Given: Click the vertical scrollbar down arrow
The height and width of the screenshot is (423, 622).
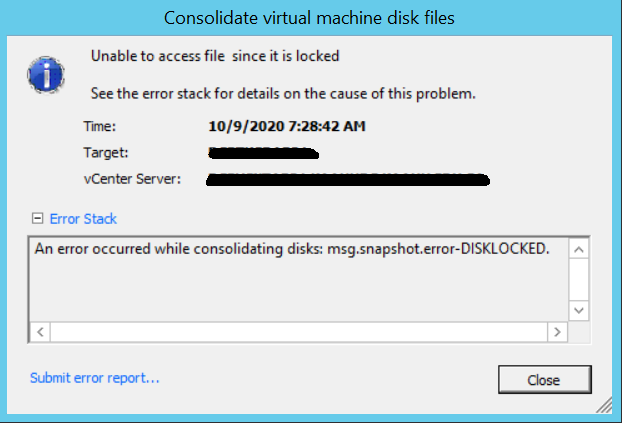Looking at the screenshot, I should 579,310.
